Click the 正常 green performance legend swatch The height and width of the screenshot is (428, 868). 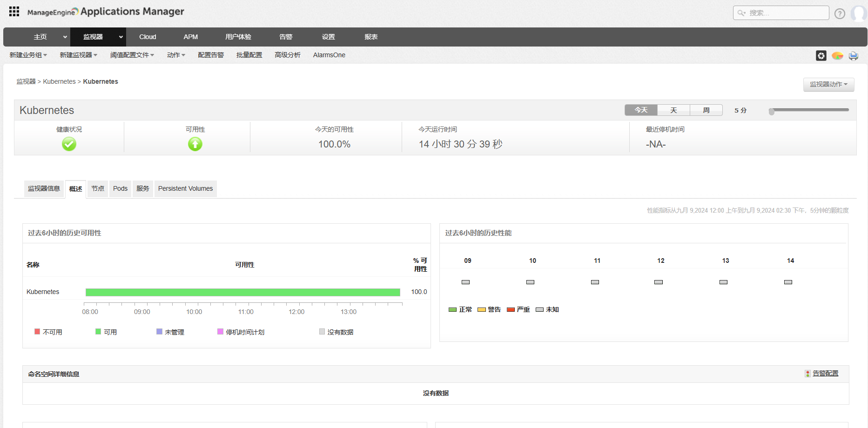coord(452,309)
